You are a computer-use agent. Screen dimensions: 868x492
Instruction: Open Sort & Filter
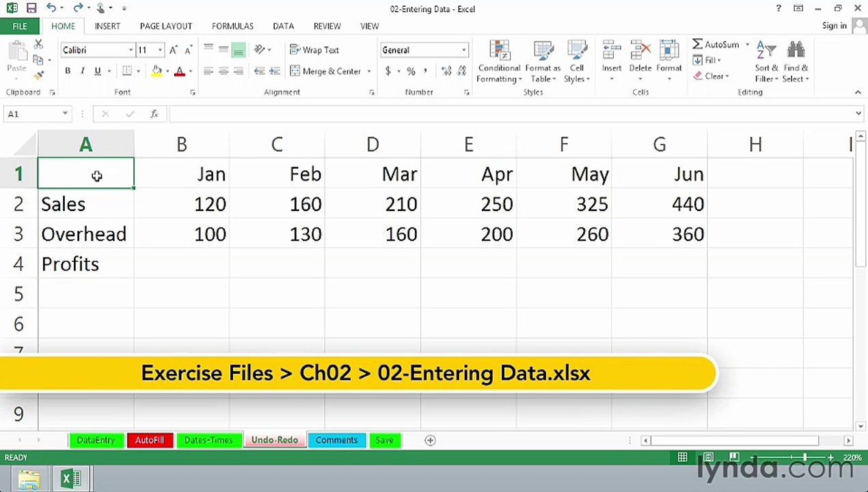pos(766,61)
